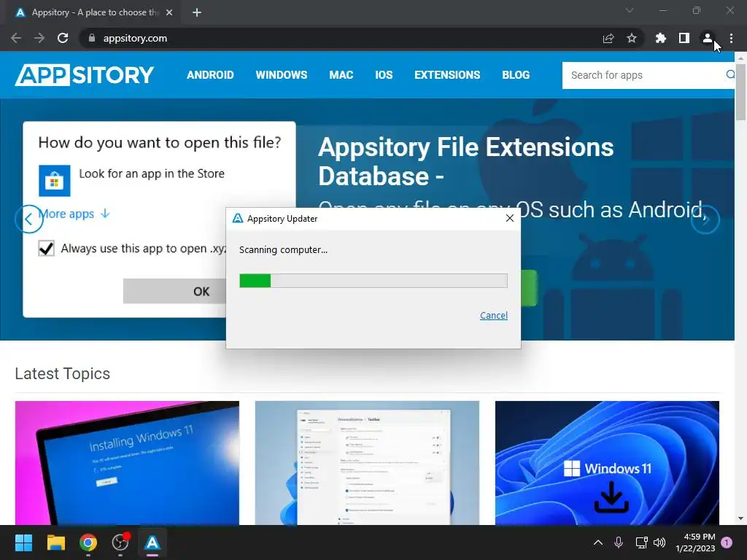Open the volume tray icon
Screen dimensions: 747x560
tap(659, 542)
